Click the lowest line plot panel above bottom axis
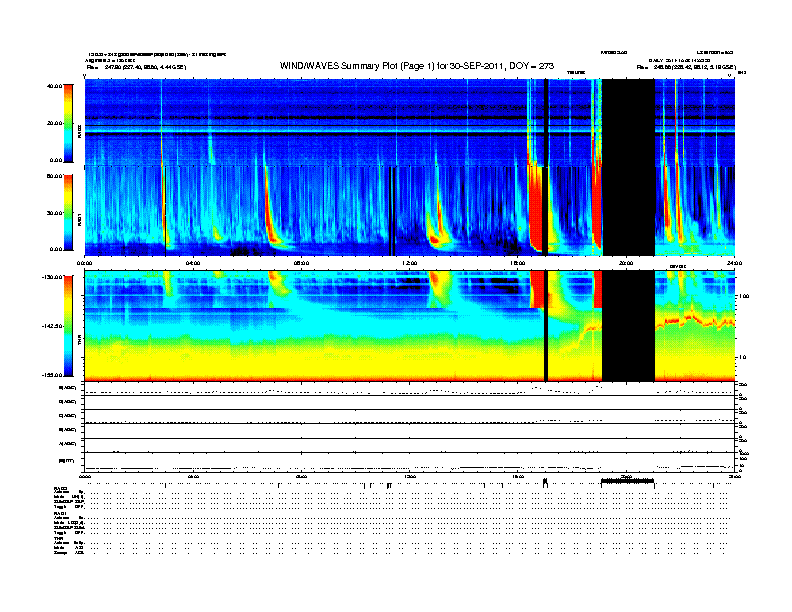The height and width of the screenshot is (612, 792). 409,462
